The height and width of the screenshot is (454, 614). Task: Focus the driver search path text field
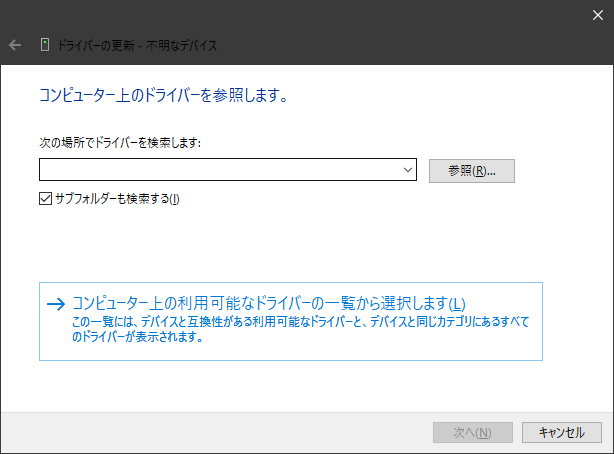click(x=220, y=171)
